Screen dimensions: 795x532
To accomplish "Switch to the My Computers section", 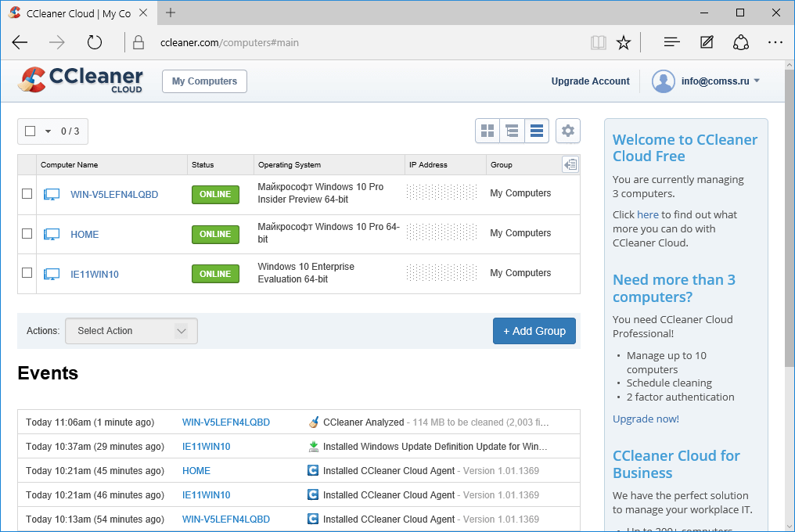I will tap(203, 81).
